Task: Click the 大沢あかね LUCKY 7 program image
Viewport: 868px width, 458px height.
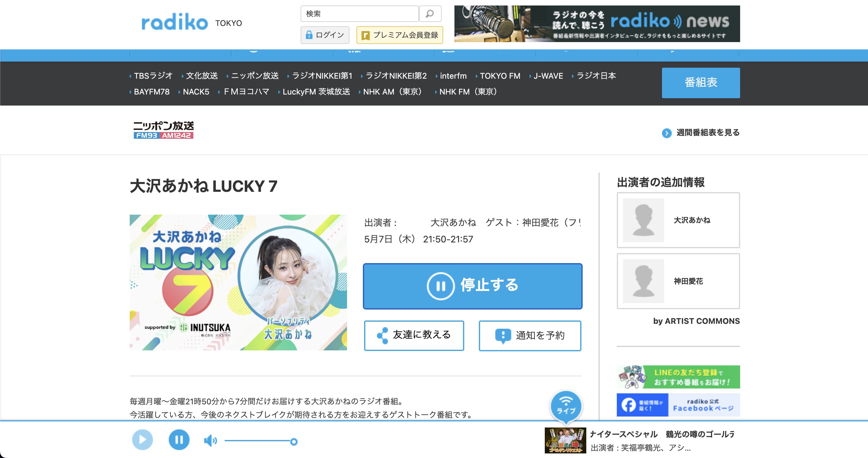Action: pyautogui.click(x=238, y=282)
